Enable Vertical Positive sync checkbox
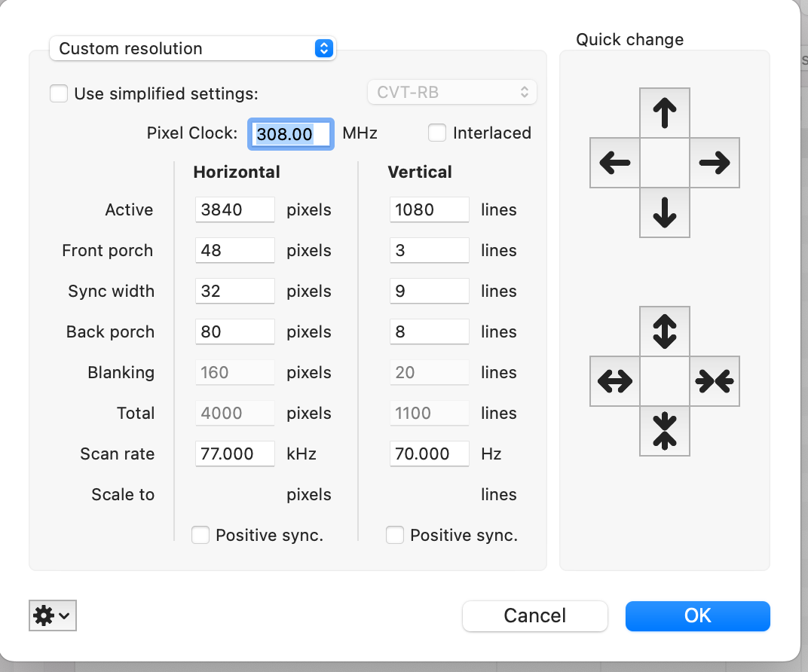This screenshot has width=808, height=672. (x=395, y=535)
